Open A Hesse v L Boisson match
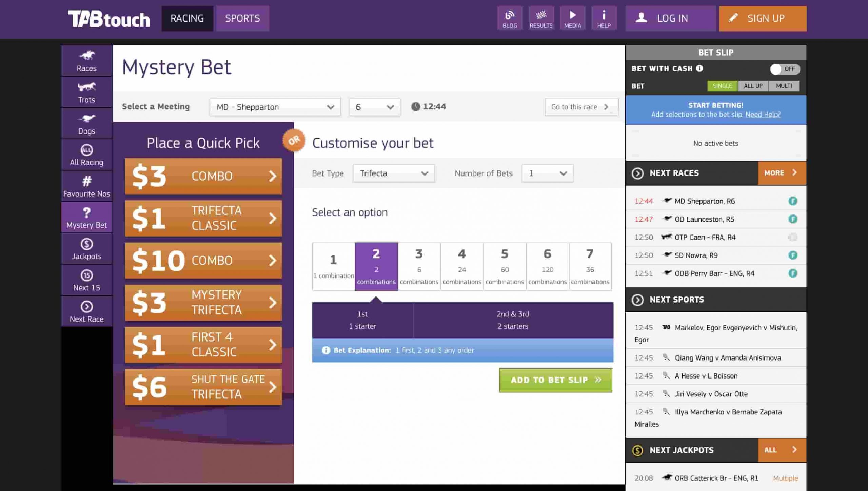The height and width of the screenshot is (491, 868). click(715, 376)
